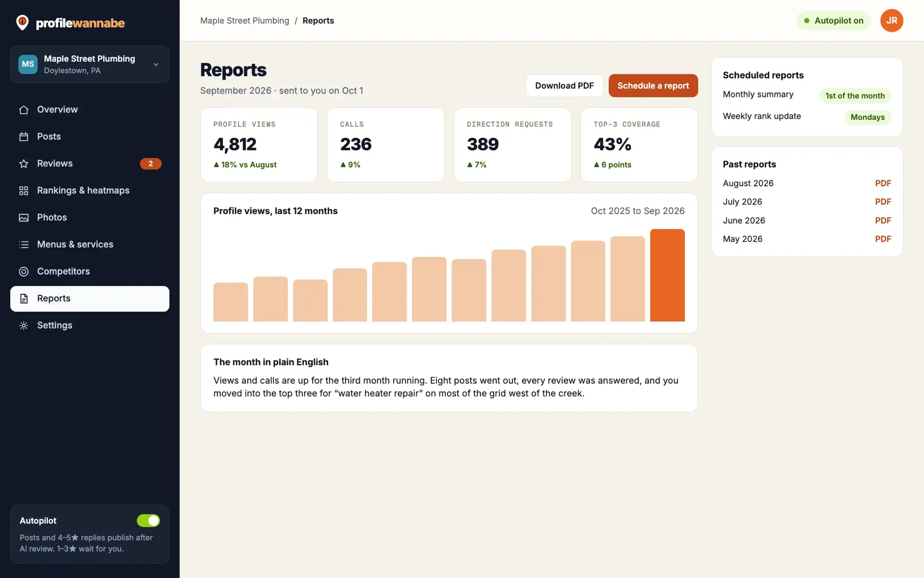This screenshot has width=924, height=578.
Task: Click the Reports document icon
Action: click(24, 299)
